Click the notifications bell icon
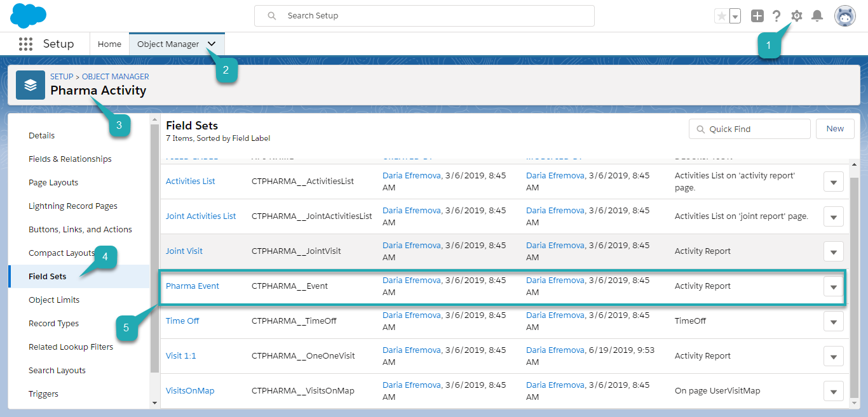This screenshot has width=868, height=417. [x=817, y=16]
